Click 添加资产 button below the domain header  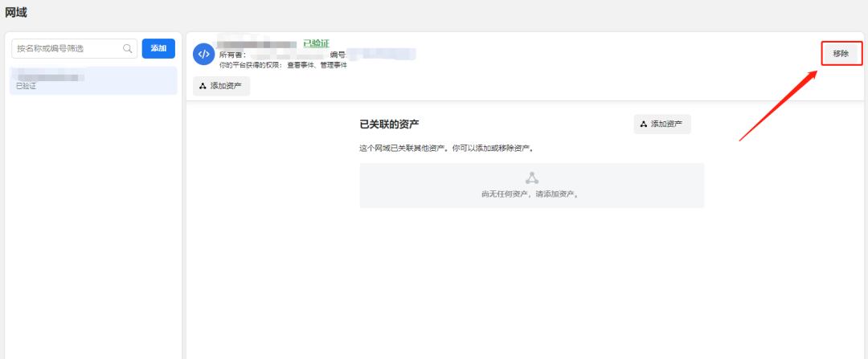[222, 86]
